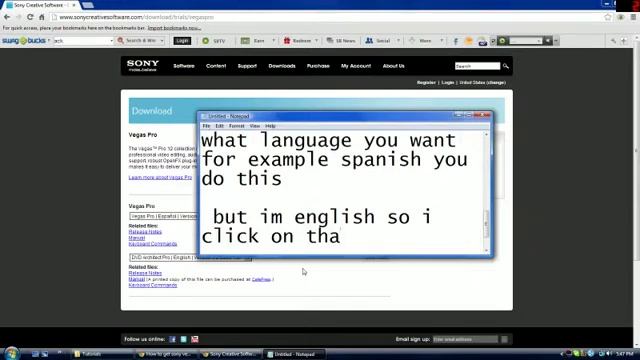
Task: Click Twitter icon in Follow us online
Action: [x=184, y=339]
